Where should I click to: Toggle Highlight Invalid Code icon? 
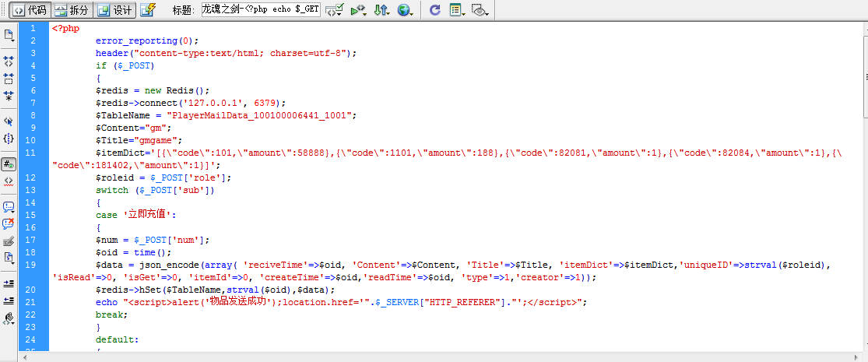[x=9, y=181]
